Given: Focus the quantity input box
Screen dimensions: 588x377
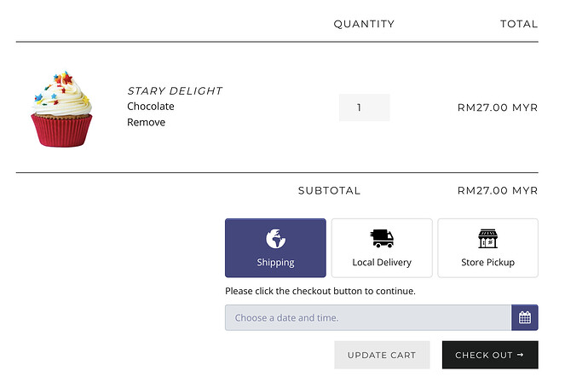Looking at the screenshot, I should [x=364, y=107].
